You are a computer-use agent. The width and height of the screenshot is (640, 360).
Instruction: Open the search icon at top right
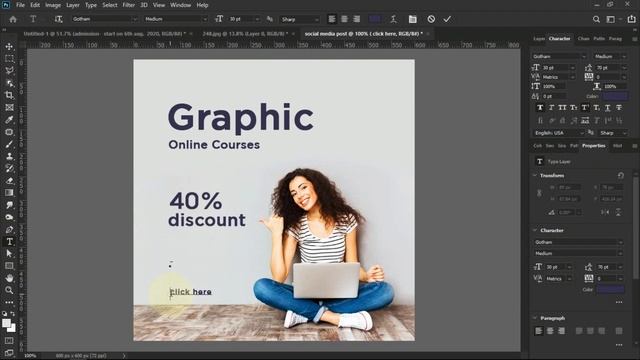(596, 19)
